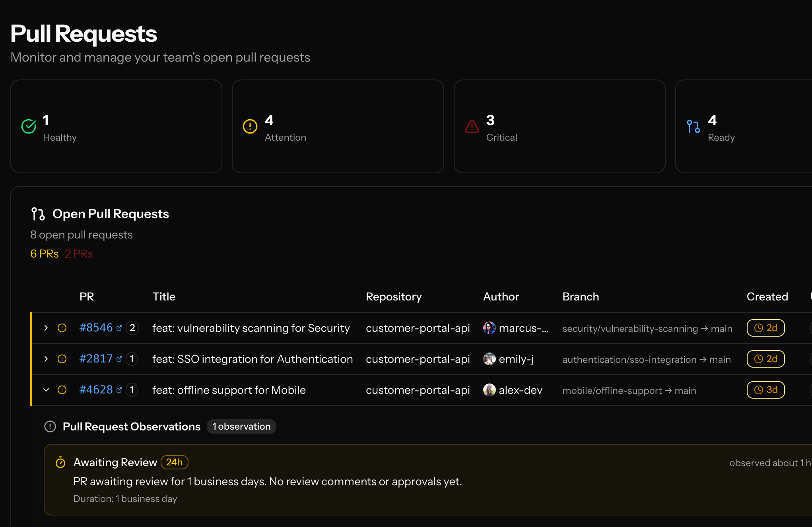
Task: Open pull request link #4628
Action: click(96, 390)
